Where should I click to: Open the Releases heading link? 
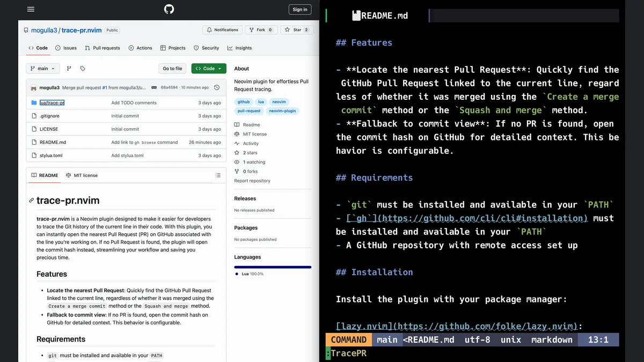[x=245, y=198]
